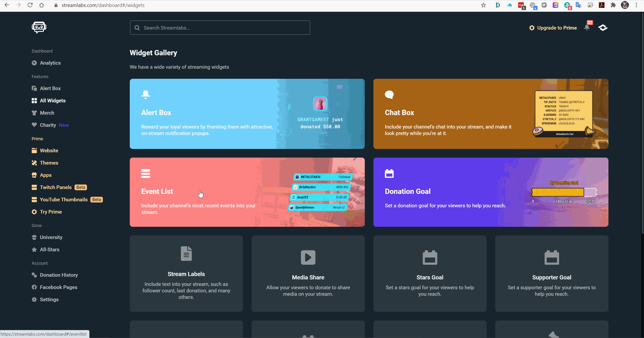Click the browser home button
The width and height of the screenshot is (644, 338).
pyautogui.click(x=42, y=5)
